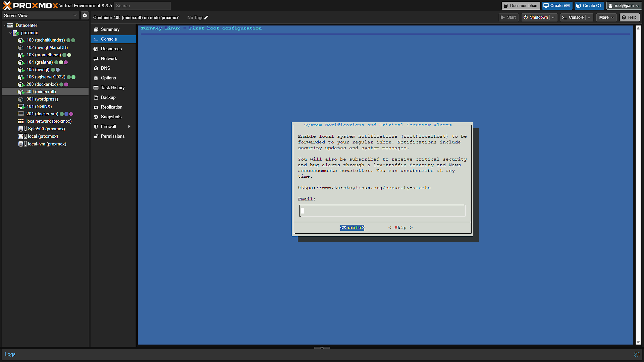Open the Summary tab
644x362 pixels.
[x=113, y=29]
